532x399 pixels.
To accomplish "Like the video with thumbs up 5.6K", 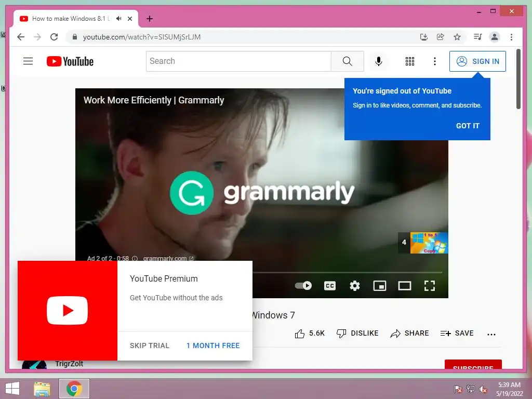I will click(x=310, y=334).
